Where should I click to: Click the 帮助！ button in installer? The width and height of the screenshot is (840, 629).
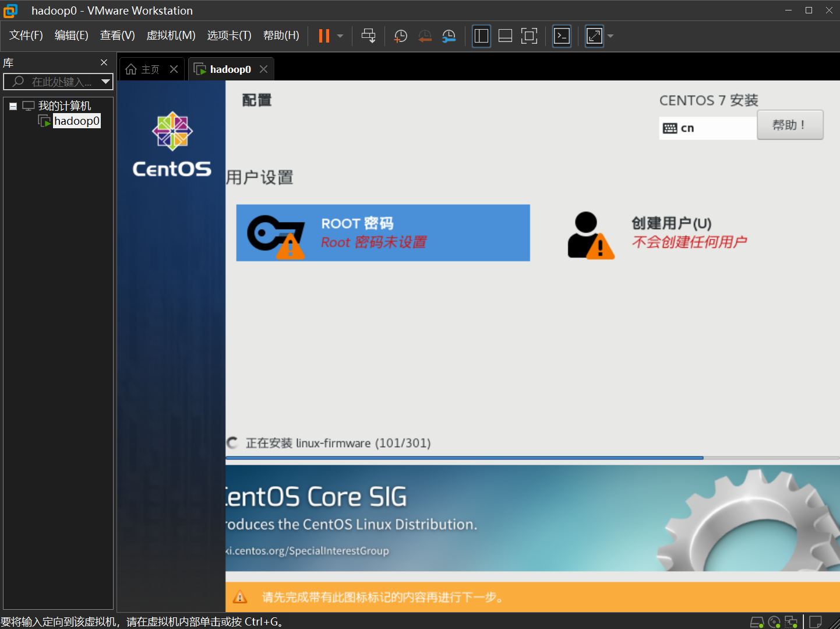coord(790,125)
